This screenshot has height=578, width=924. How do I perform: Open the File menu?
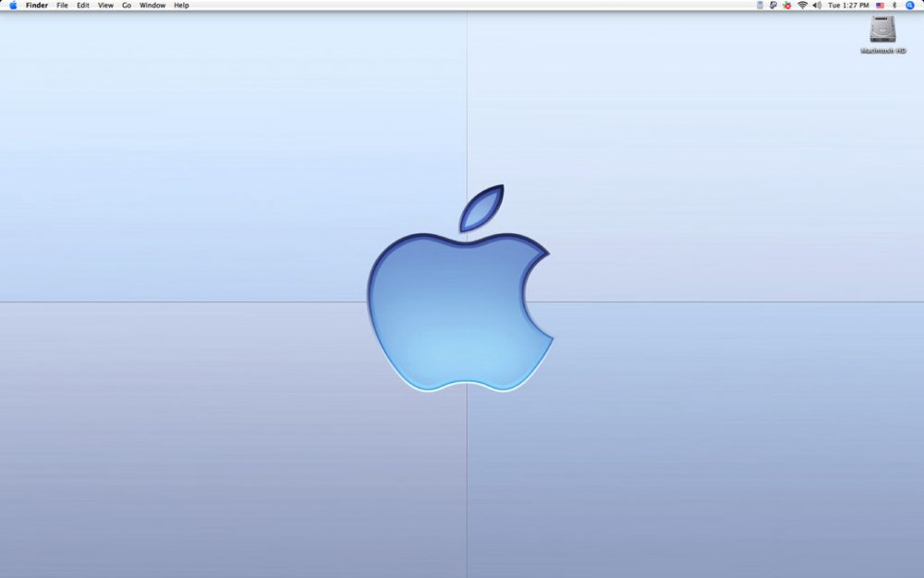tap(62, 6)
